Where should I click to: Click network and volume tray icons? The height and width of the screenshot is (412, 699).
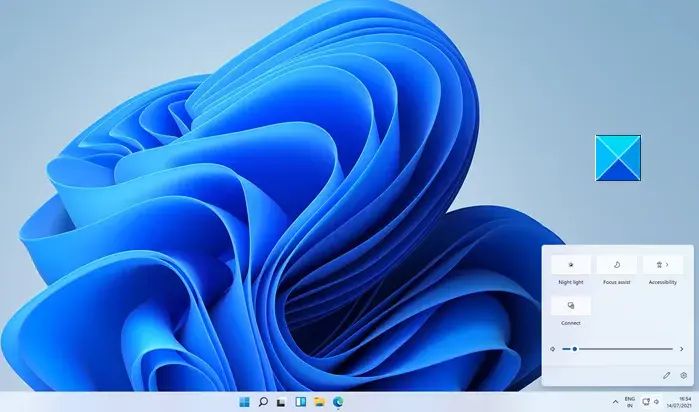pyautogui.click(x=652, y=402)
